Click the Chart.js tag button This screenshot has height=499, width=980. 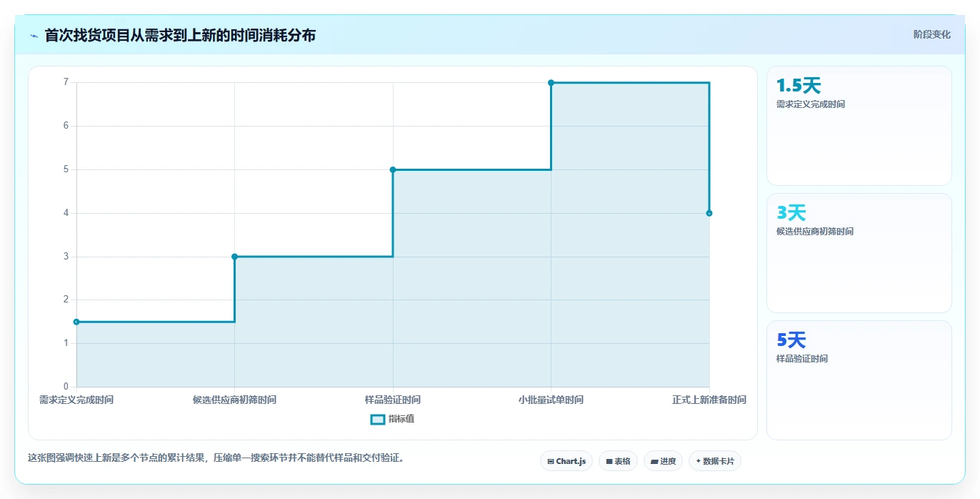(x=566, y=461)
